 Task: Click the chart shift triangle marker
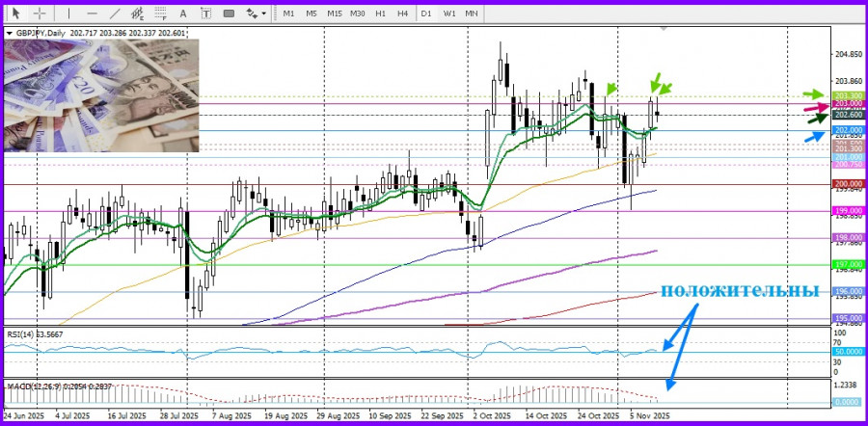[x=664, y=28]
